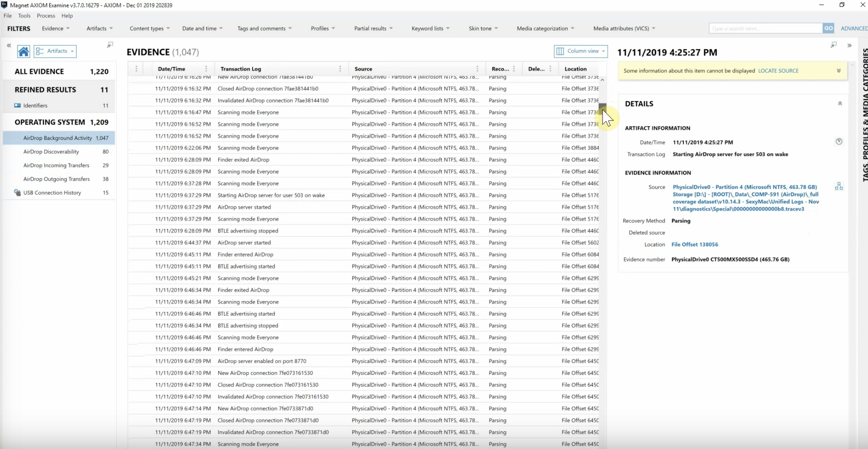Select AirDrop Outgoing Transfers category

coord(59,179)
